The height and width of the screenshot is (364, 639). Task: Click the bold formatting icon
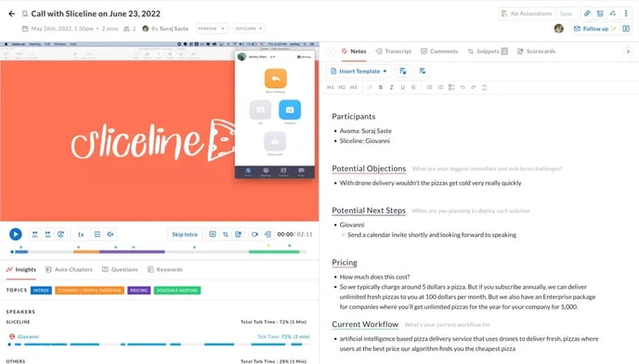(381, 87)
